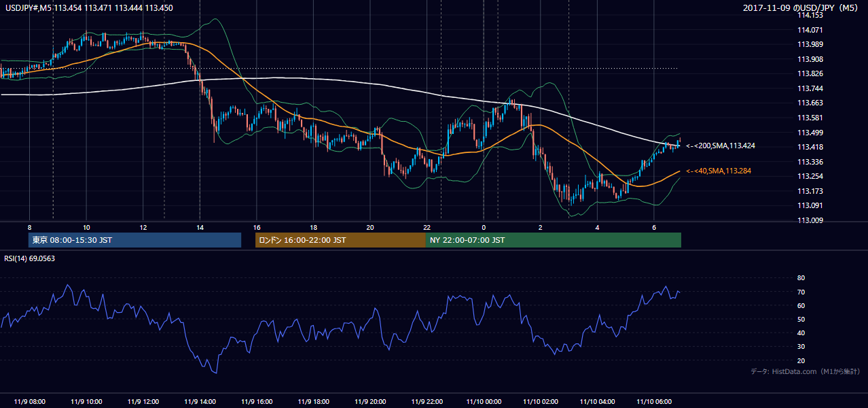
Task: Click the HistData.com data source credit
Action: click(x=805, y=371)
